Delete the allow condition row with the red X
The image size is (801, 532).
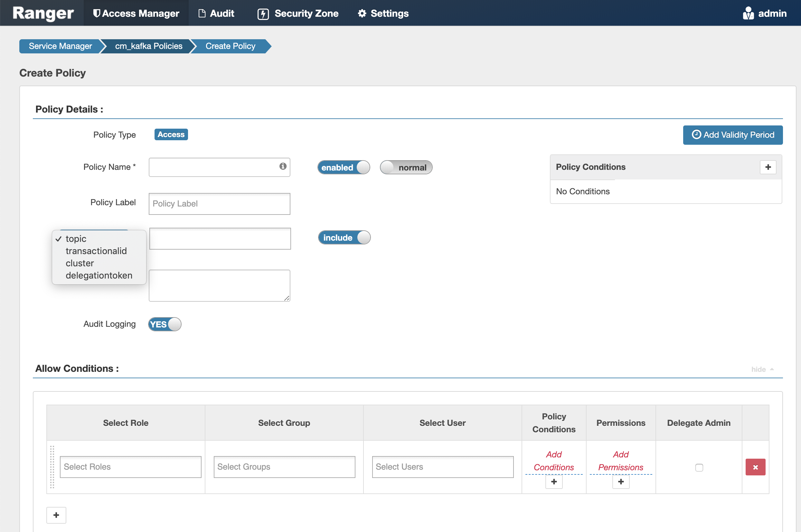coord(755,467)
